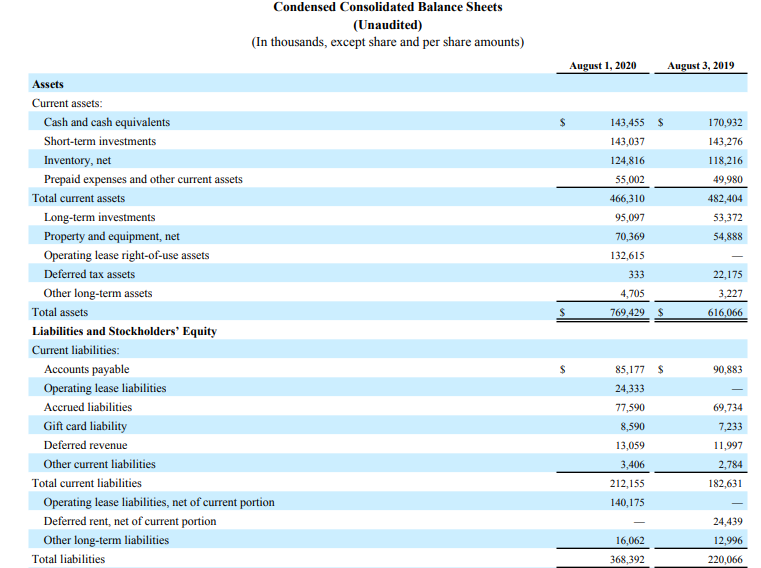This screenshot has height=568, width=761.
Task: Click the "Inventory, net" row label
Action: [77, 160]
